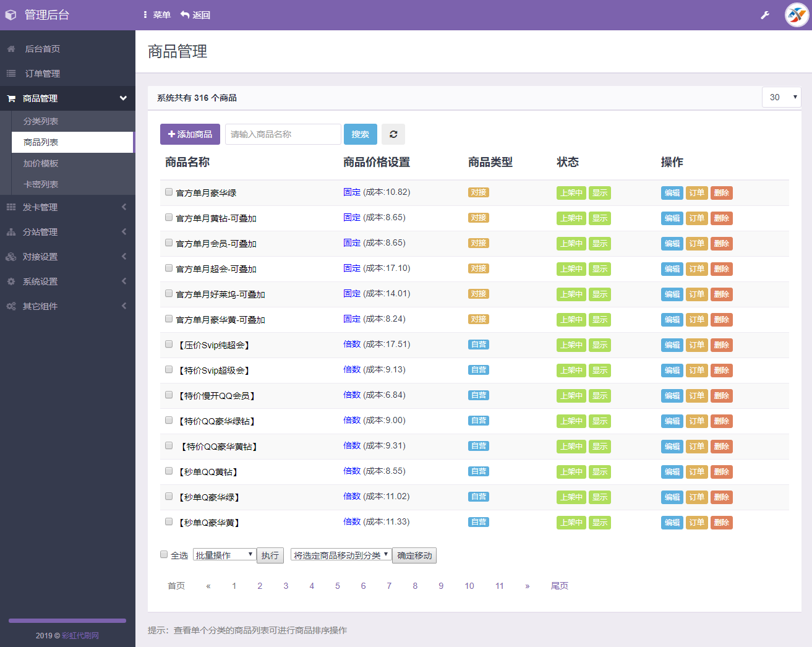Check the box for 【秒单Q豪华黄】
This screenshot has width=812, height=647.
point(169,521)
